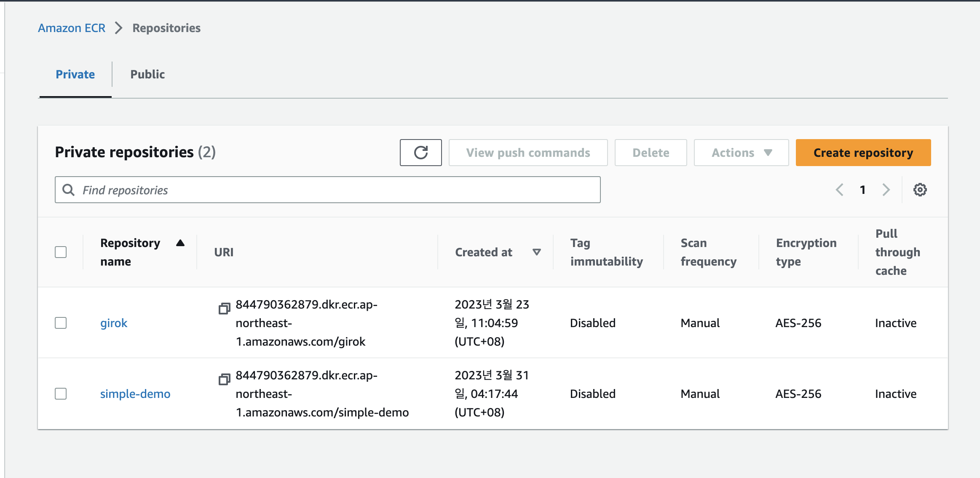Go to previous page arrow
The height and width of the screenshot is (478, 980).
(x=839, y=190)
